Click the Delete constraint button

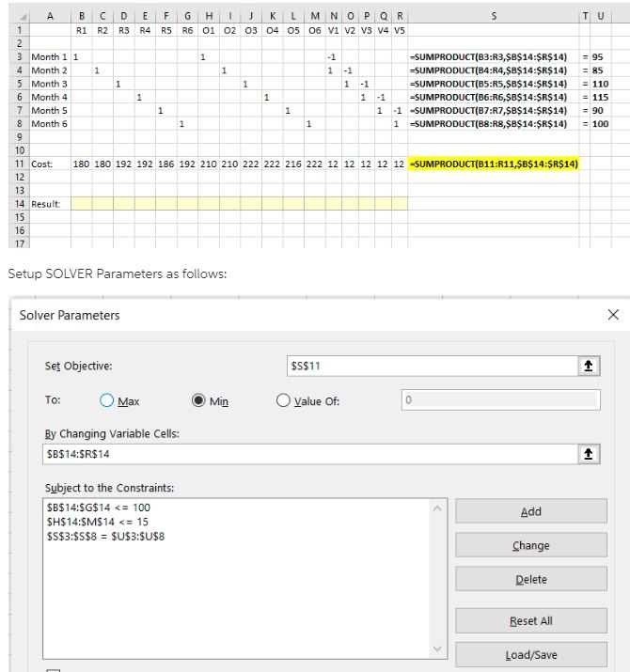[531, 579]
